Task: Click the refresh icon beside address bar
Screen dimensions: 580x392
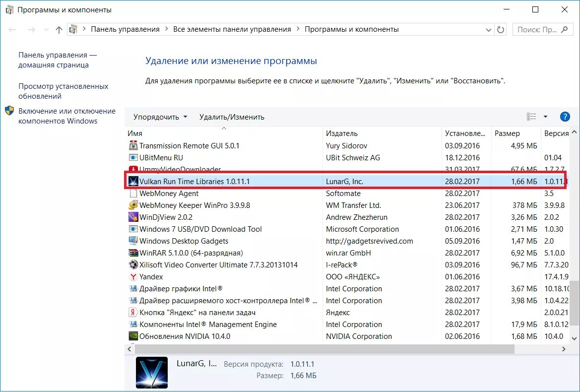Action: pos(501,30)
